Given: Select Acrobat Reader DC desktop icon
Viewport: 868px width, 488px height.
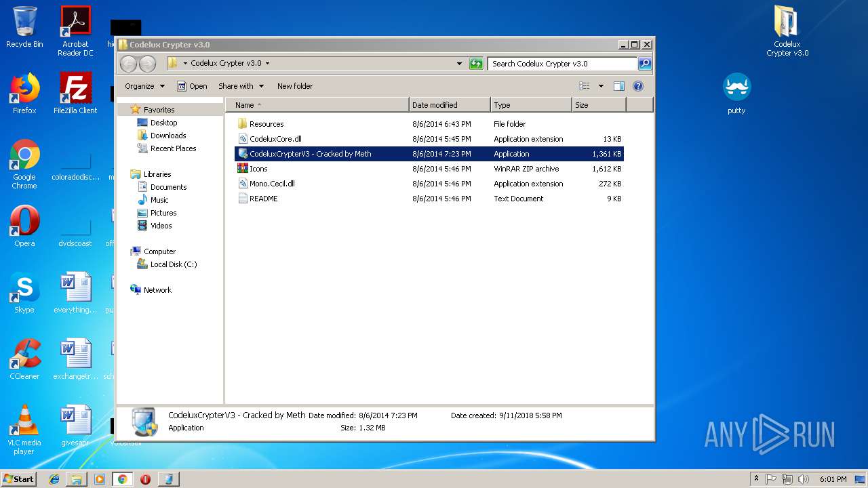Looking at the screenshot, I should click(75, 31).
